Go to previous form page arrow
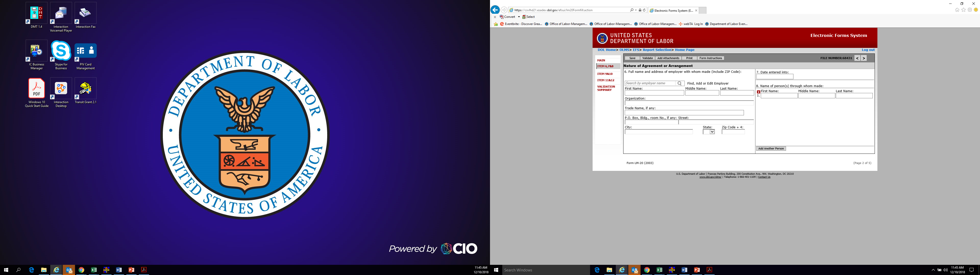980x275 pixels. click(x=857, y=58)
